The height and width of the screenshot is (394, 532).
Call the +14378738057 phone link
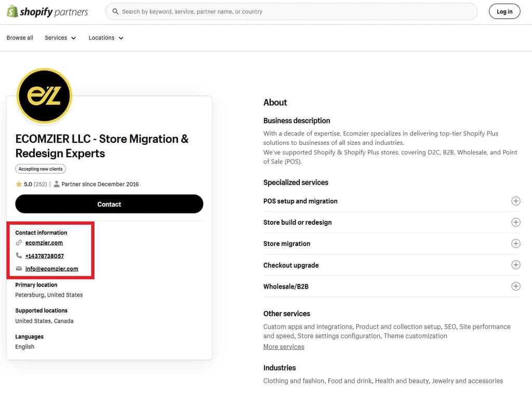pos(45,256)
